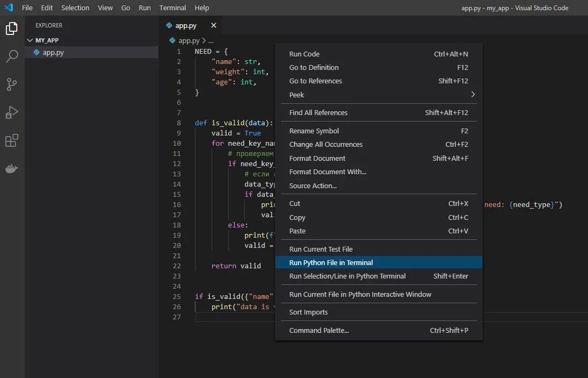588x378 pixels.
Task: Open the Search view icon
Action: [12, 56]
